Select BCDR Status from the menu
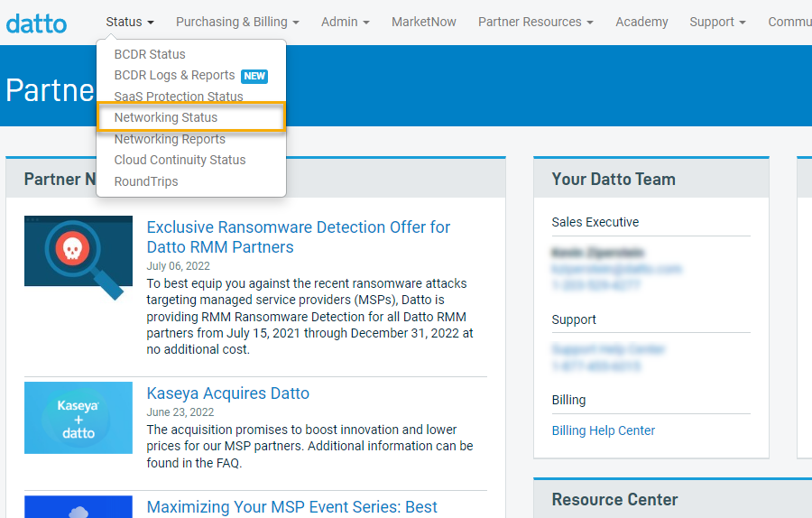Image resolution: width=812 pixels, height=518 pixels. pyautogui.click(x=150, y=54)
